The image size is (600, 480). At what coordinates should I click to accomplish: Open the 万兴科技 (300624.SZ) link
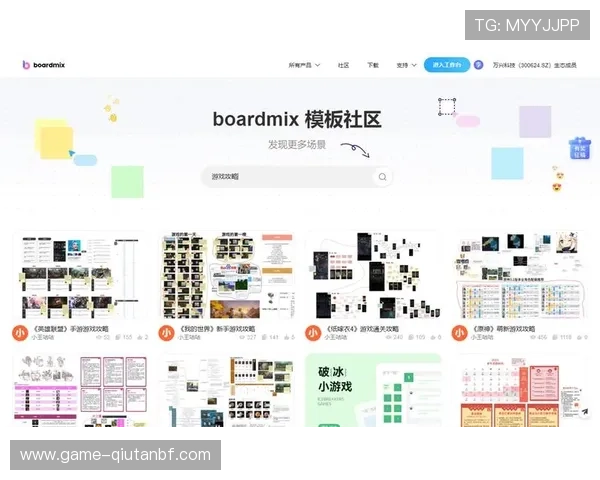(x=534, y=65)
